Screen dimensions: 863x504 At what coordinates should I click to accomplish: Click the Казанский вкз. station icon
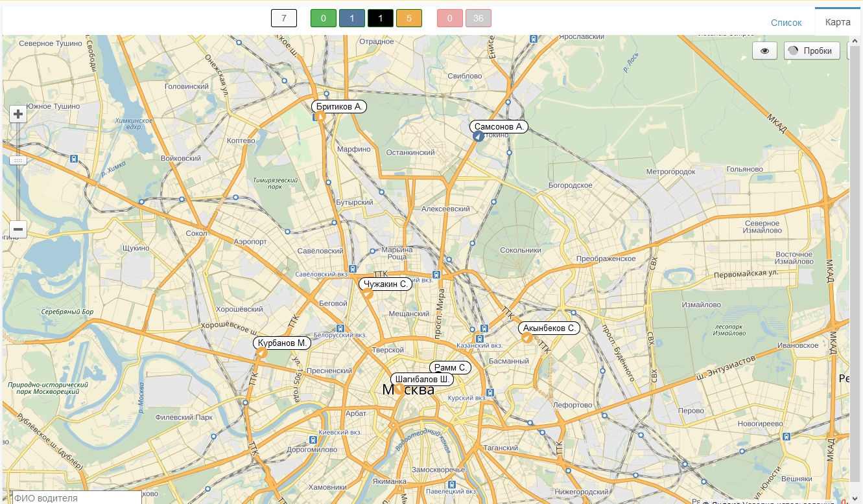tap(480, 338)
